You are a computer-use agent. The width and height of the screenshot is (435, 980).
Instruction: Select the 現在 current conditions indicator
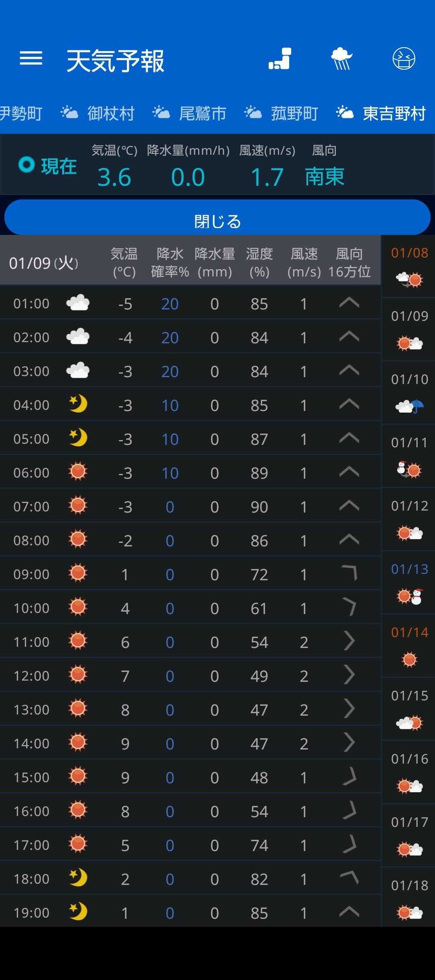coord(48,166)
